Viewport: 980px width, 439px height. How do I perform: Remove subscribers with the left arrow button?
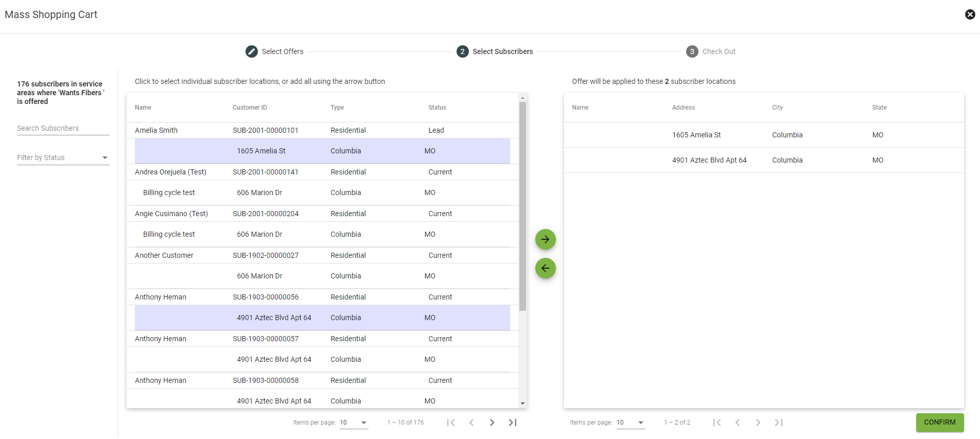546,268
